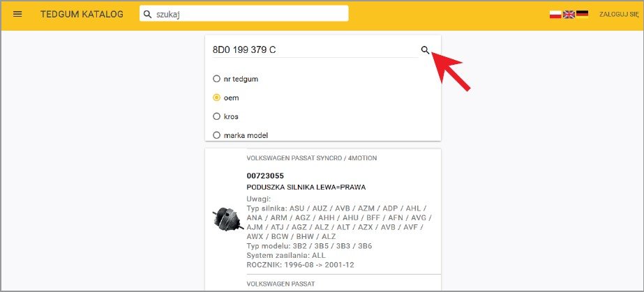The width and height of the screenshot is (644, 292).
Task: Switch language to German flag
Action: [x=582, y=15]
